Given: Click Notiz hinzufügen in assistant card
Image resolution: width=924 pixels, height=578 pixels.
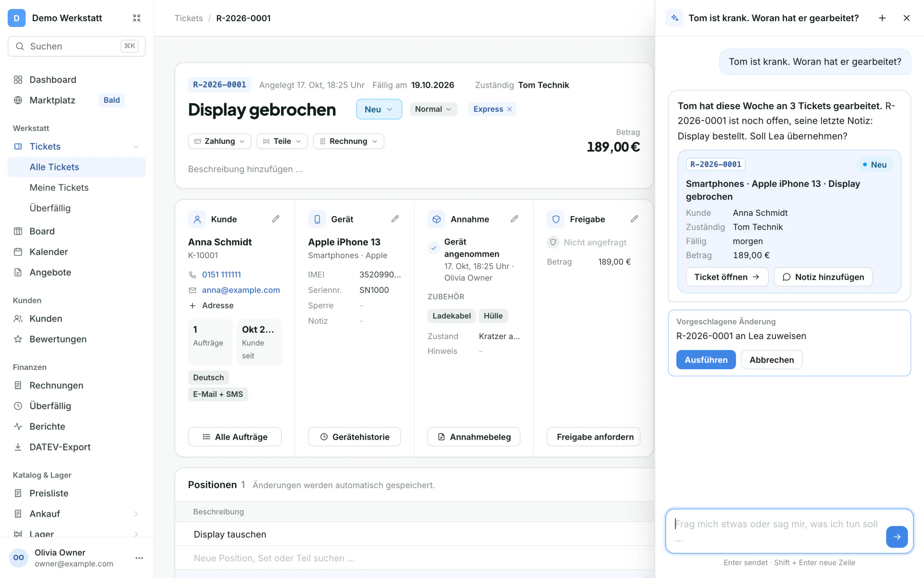Looking at the screenshot, I should [x=823, y=277].
